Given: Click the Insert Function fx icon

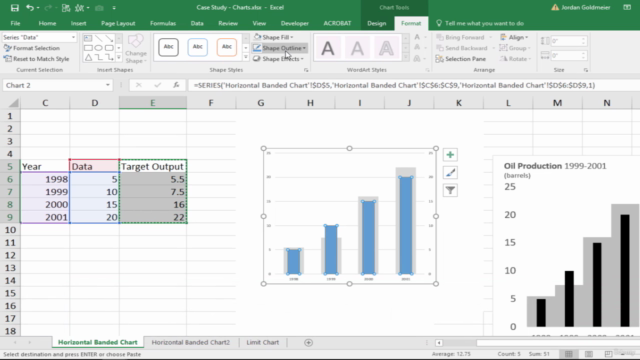Looking at the screenshot, I should (176, 85).
